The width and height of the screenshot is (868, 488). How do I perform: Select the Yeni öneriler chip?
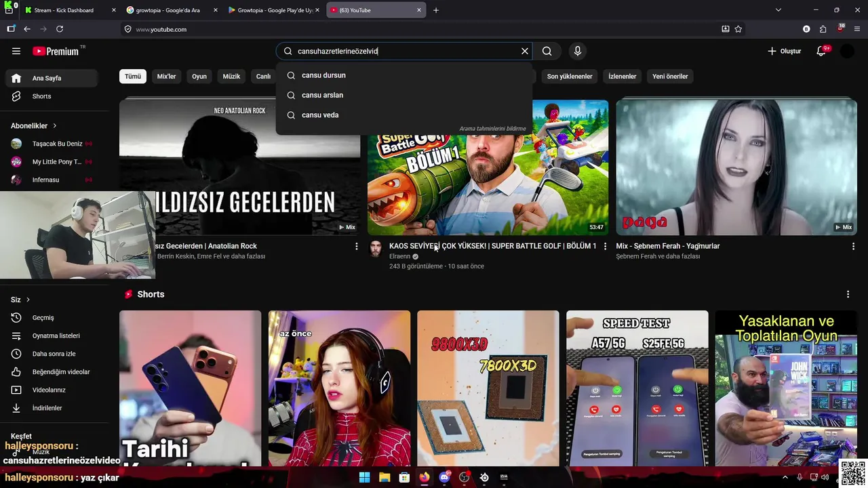(x=670, y=77)
